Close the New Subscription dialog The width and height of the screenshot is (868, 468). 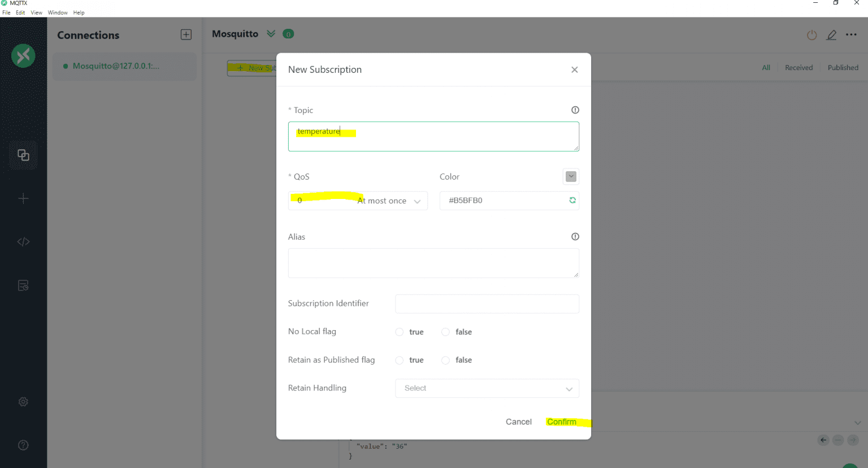(574, 70)
